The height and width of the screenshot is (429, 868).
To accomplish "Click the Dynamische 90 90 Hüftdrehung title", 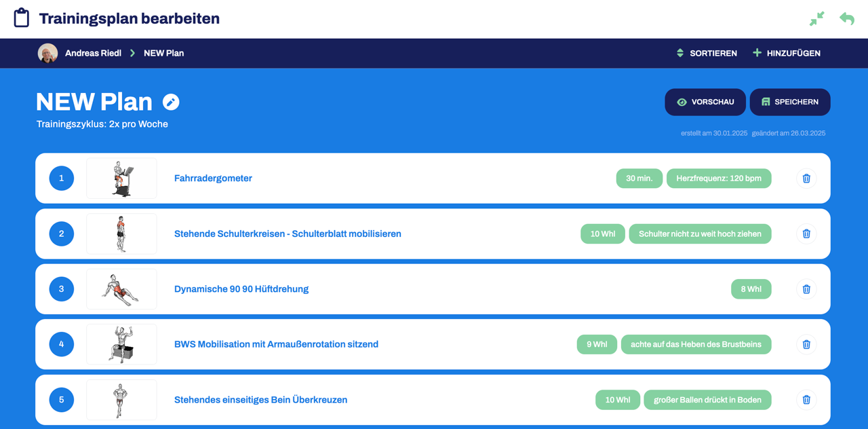I will point(241,289).
